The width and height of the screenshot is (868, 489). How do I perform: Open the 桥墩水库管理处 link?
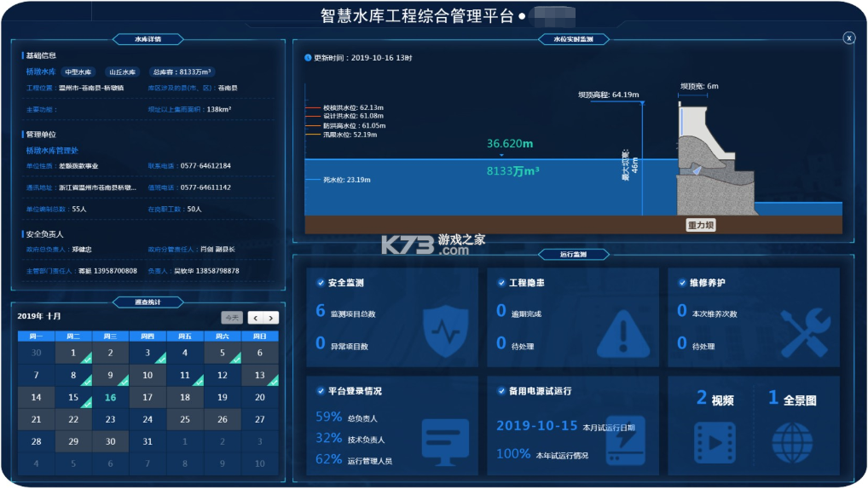point(52,151)
